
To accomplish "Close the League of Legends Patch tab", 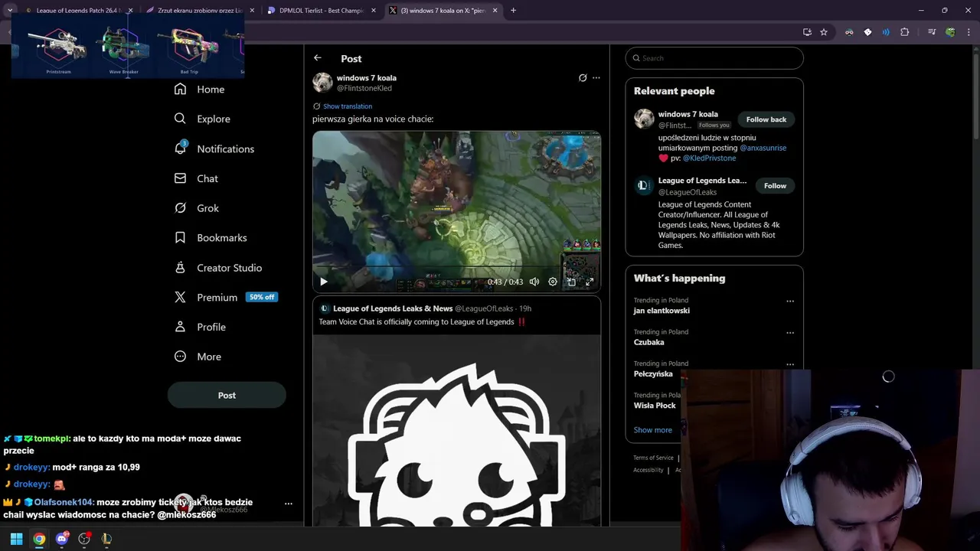I will pos(130,11).
